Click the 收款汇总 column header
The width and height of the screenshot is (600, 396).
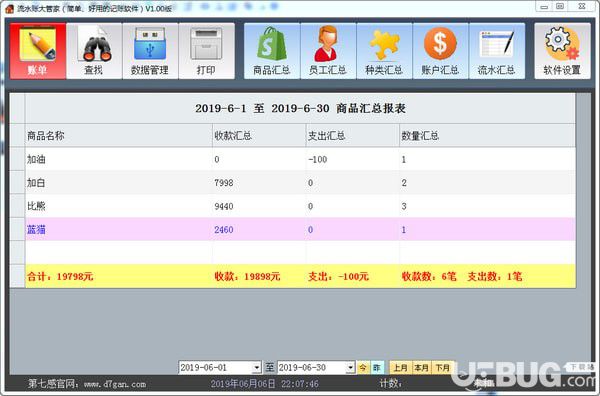(259, 135)
